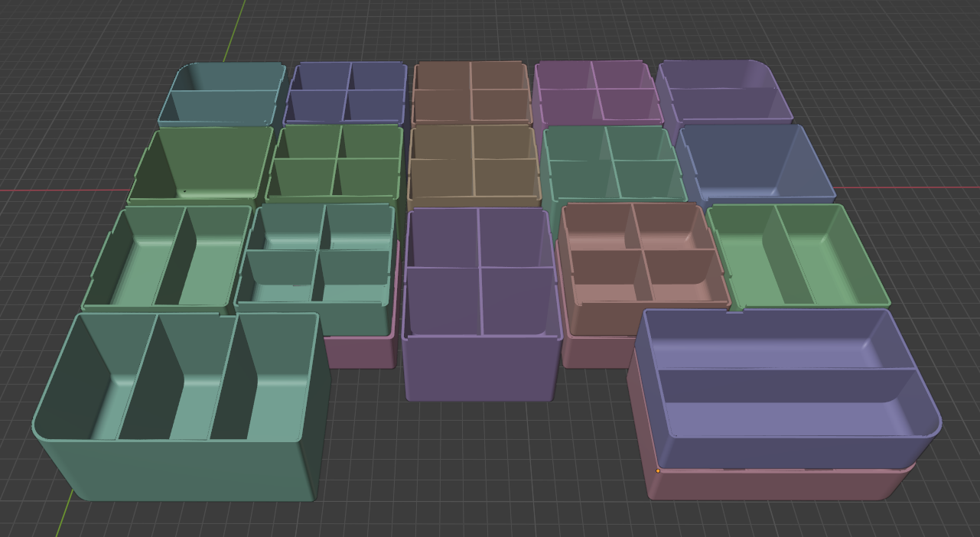This screenshot has height=537, width=980.
Task: Select the salmon four-compartment bin in the third row
Action: point(639,252)
